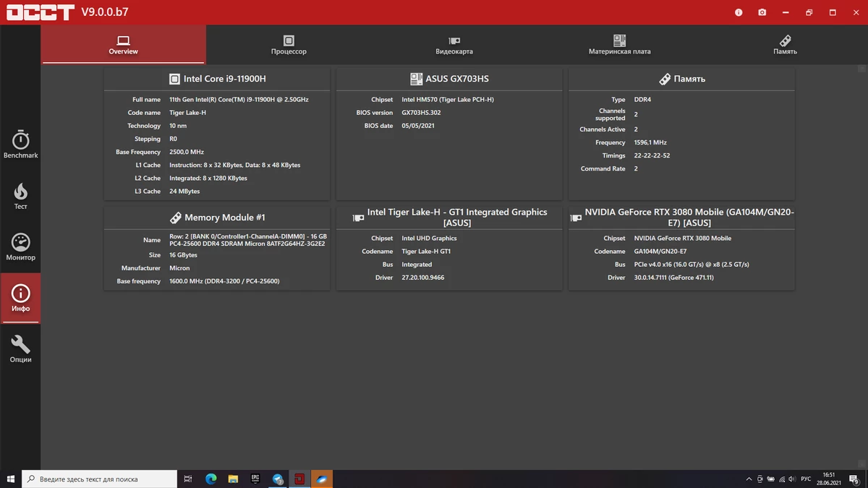Click the Memory Module #1 card title

(x=225, y=218)
